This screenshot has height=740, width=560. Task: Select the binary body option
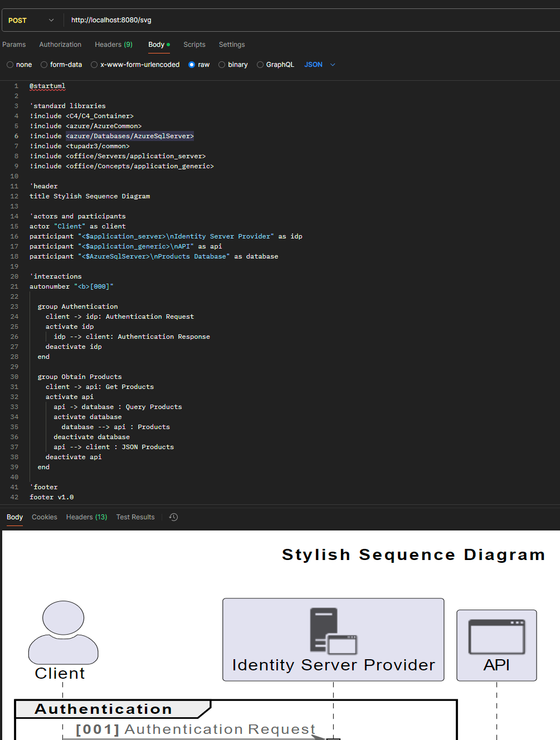[233, 65]
